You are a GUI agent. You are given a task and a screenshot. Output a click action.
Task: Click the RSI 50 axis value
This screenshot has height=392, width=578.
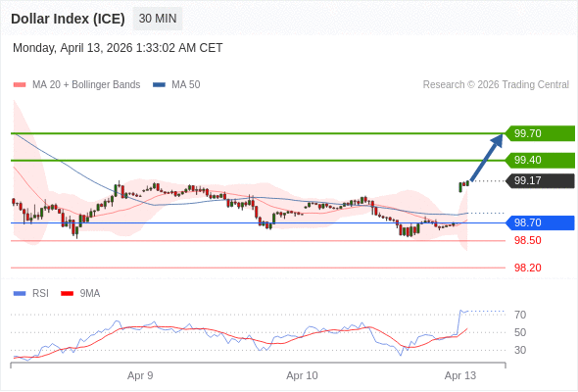click(x=520, y=332)
